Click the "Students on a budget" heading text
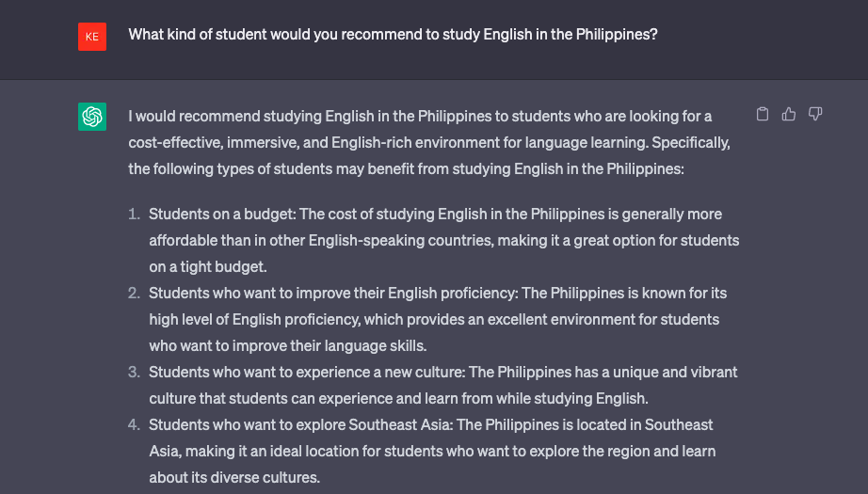Image resolution: width=868 pixels, height=494 pixels. click(222, 215)
